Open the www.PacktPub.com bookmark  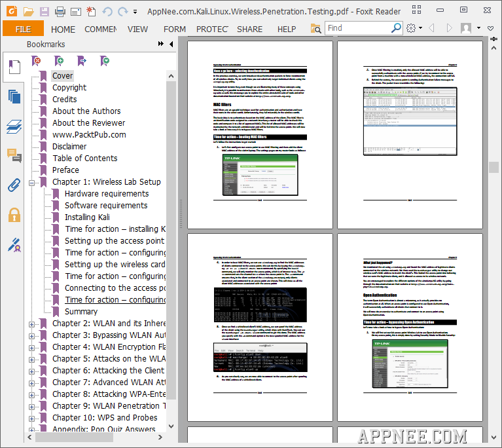89,134
